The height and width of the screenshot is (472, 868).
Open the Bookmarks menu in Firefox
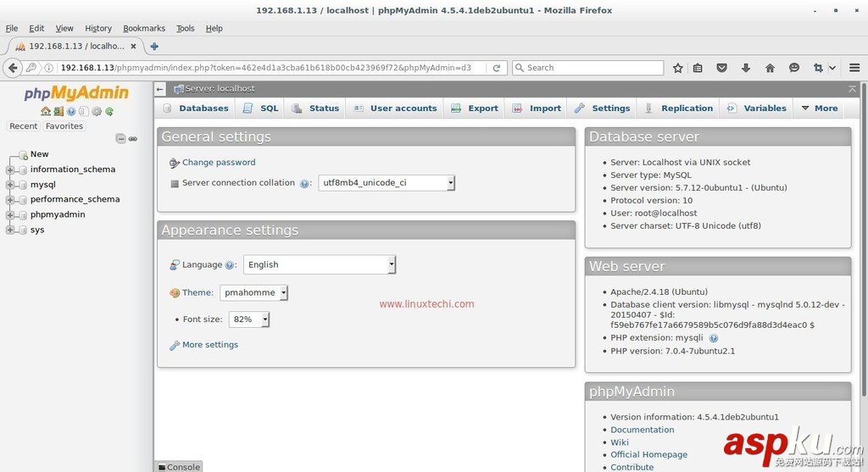point(144,28)
